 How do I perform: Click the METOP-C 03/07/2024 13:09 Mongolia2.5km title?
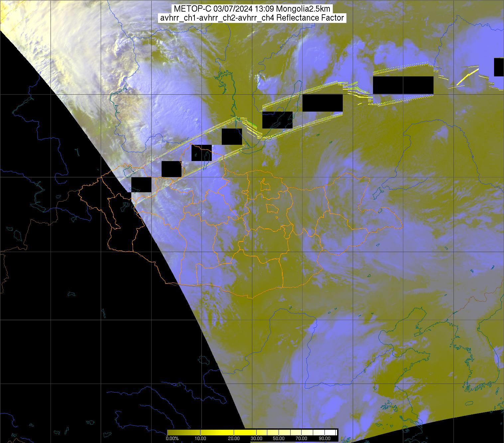click(x=252, y=9)
